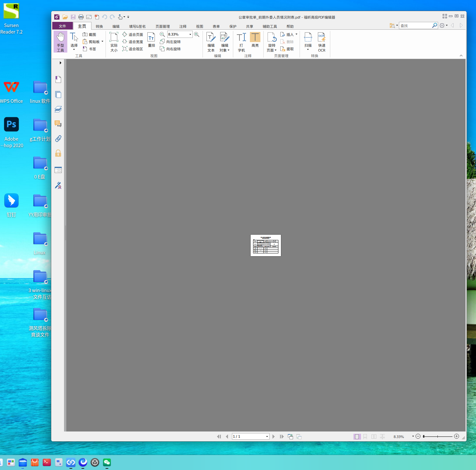The width and height of the screenshot is (476, 470).
Task: Switch to the Convert (转换) tab
Action: point(99,26)
